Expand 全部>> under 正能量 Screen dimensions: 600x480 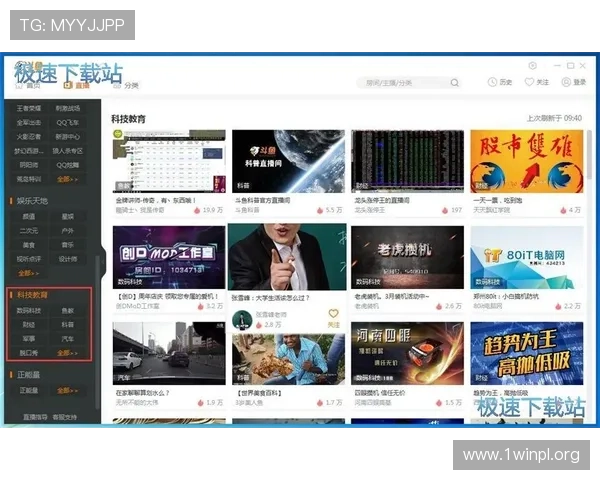(67, 390)
